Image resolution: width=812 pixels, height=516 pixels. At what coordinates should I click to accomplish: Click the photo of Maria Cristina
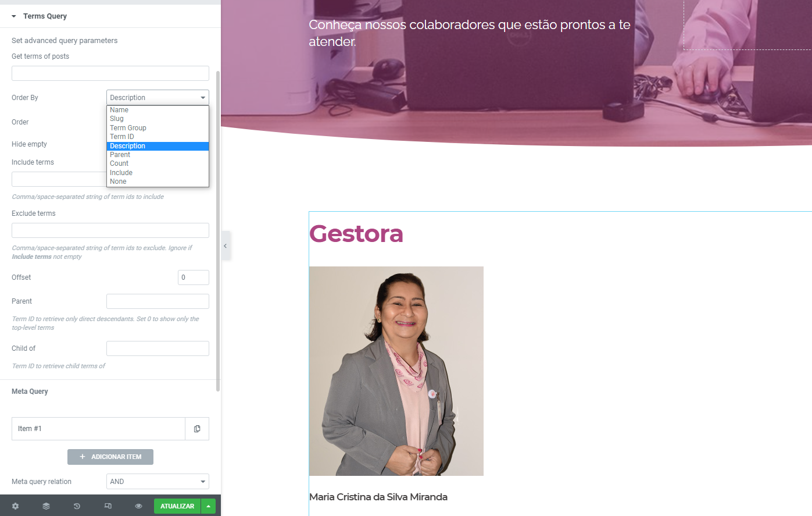[396, 371]
